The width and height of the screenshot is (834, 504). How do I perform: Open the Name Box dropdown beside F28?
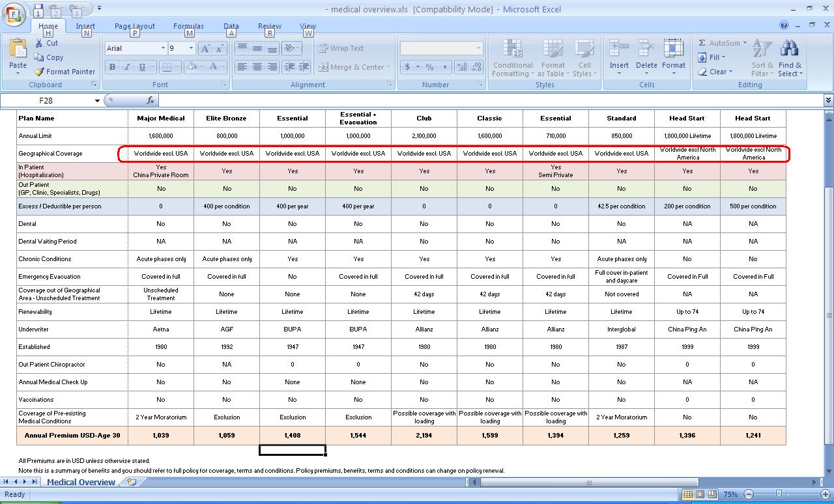click(x=97, y=101)
